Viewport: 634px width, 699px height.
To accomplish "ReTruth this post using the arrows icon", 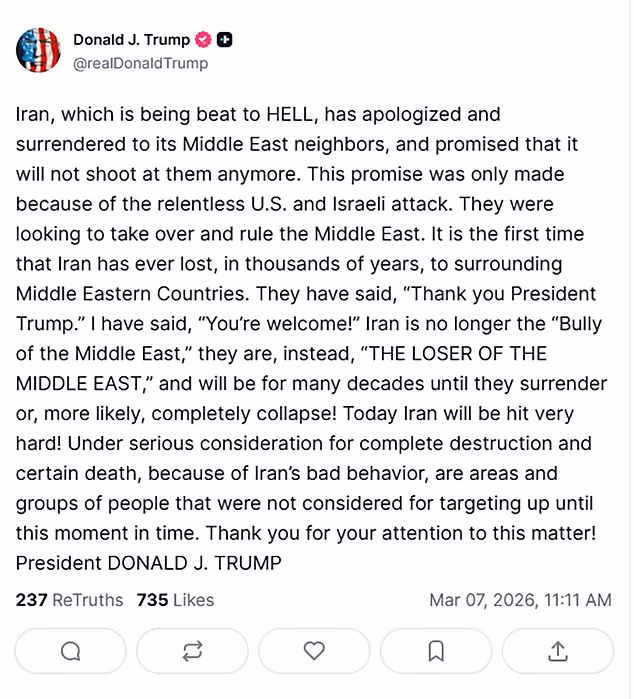I will pos(192,651).
